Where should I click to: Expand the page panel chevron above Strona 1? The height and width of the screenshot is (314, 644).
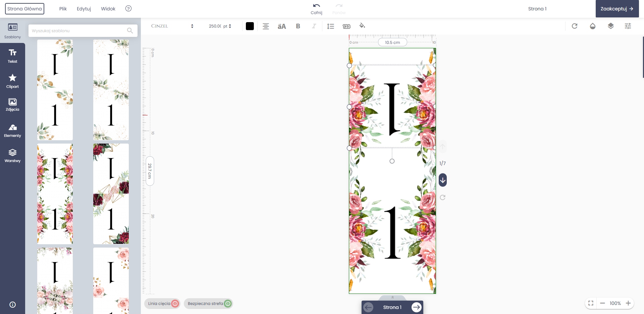(392, 297)
